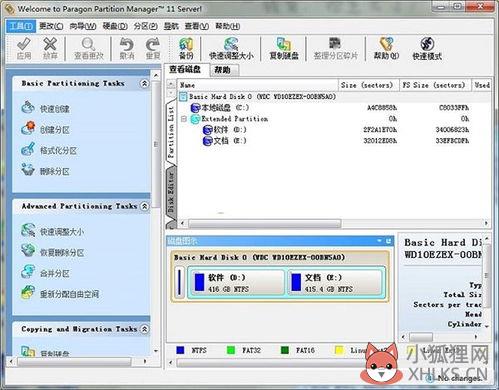This screenshot has height=390, width=499.
Task: Click the Apply checkmark toolbar icon
Action: click(x=24, y=44)
